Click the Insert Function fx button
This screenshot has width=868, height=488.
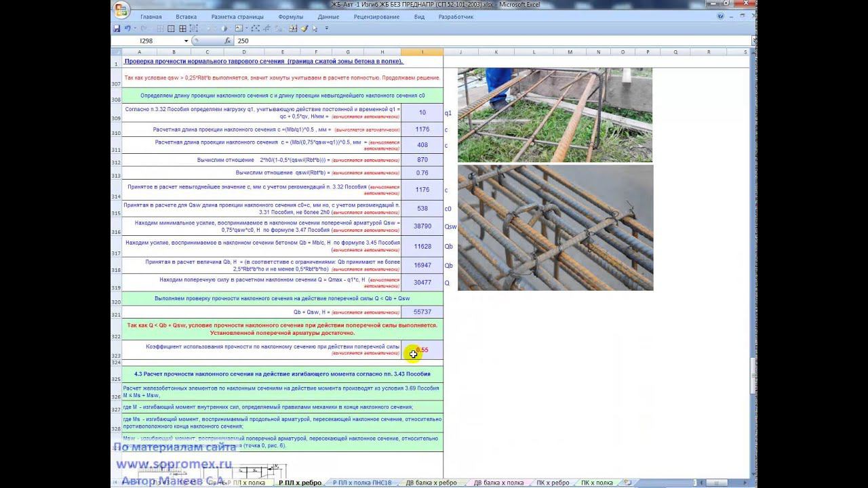pos(227,41)
